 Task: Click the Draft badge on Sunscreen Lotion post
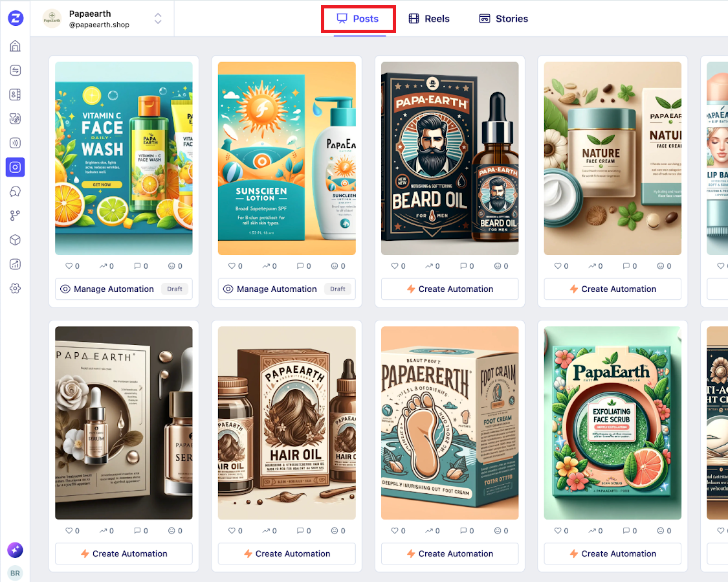point(338,289)
